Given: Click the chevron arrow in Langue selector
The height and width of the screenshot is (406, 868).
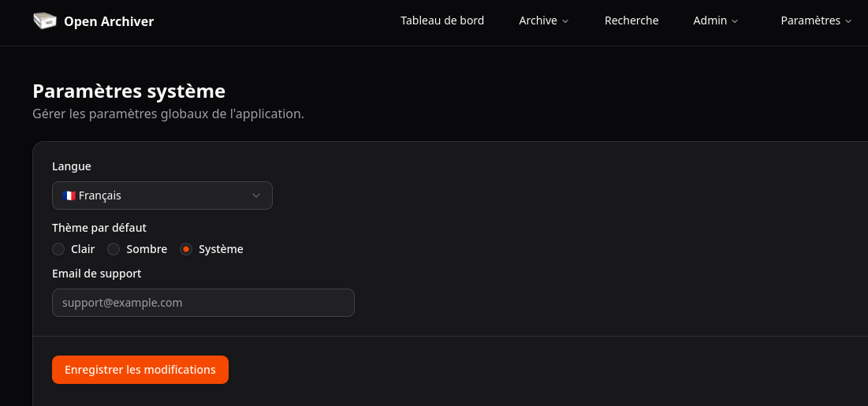Looking at the screenshot, I should coord(256,196).
